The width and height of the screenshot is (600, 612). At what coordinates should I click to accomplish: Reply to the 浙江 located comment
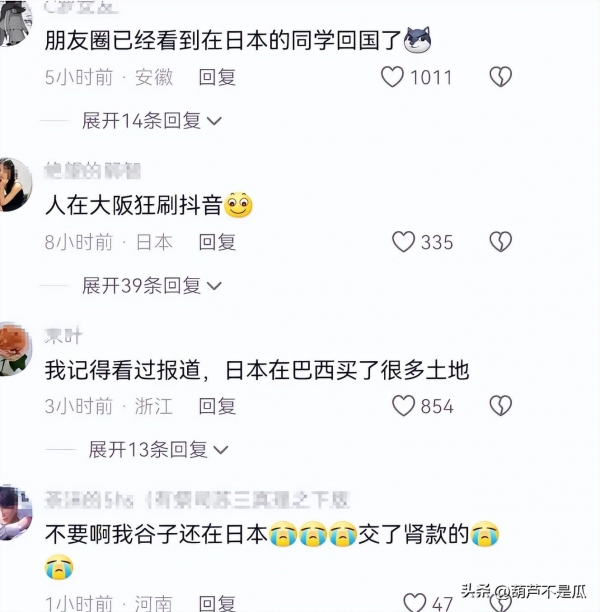(x=217, y=406)
